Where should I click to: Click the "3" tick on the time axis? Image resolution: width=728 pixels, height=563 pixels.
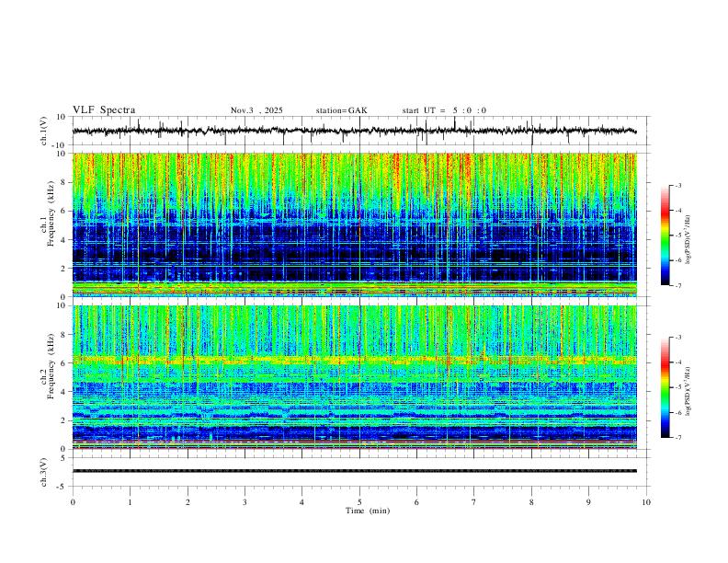pos(245,502)
